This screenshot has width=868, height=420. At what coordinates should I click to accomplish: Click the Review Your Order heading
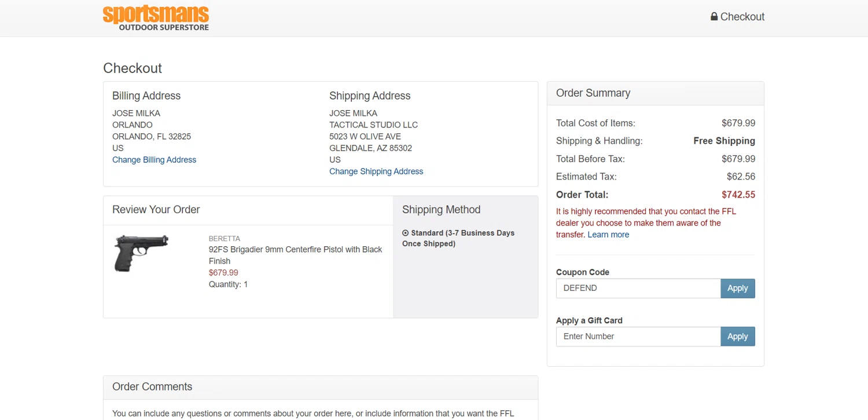[156, 210]
